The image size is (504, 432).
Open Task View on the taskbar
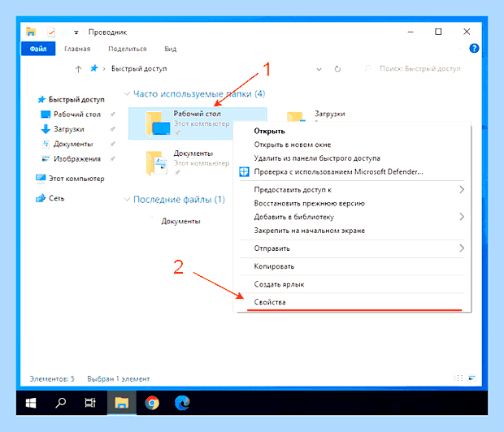click(90, 403)
